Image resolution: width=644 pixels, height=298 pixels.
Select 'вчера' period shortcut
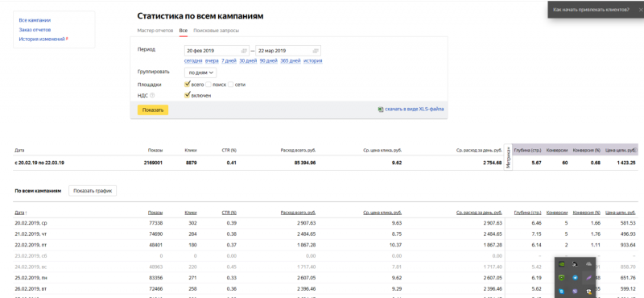(x=212, y=61)
